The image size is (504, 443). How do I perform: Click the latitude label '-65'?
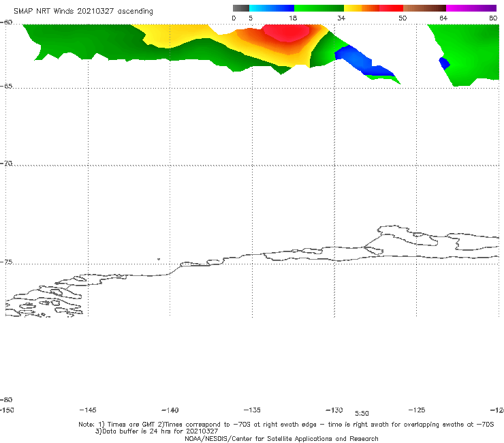pyautogui.click(x=6, y=87)
